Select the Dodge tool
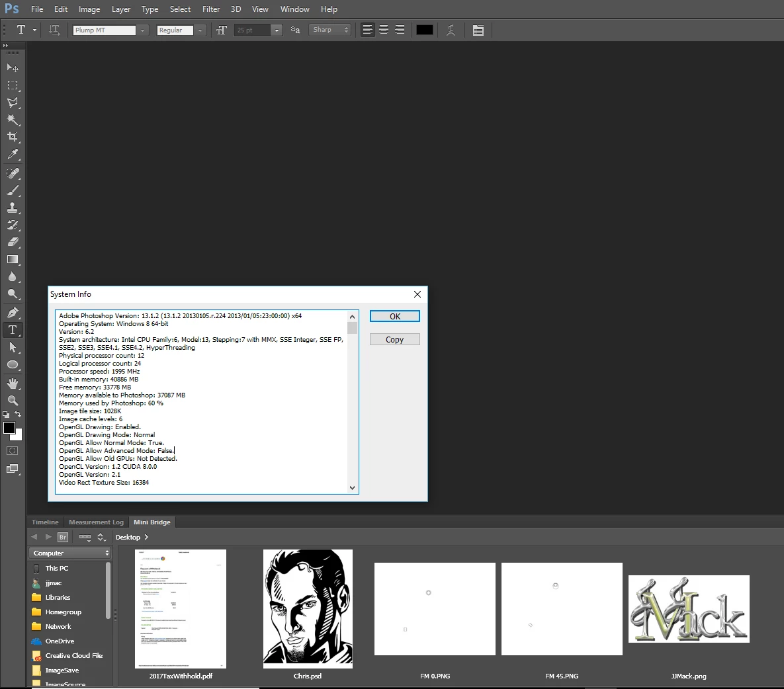This screenshot has height=689, width=784. pos(13,294)
